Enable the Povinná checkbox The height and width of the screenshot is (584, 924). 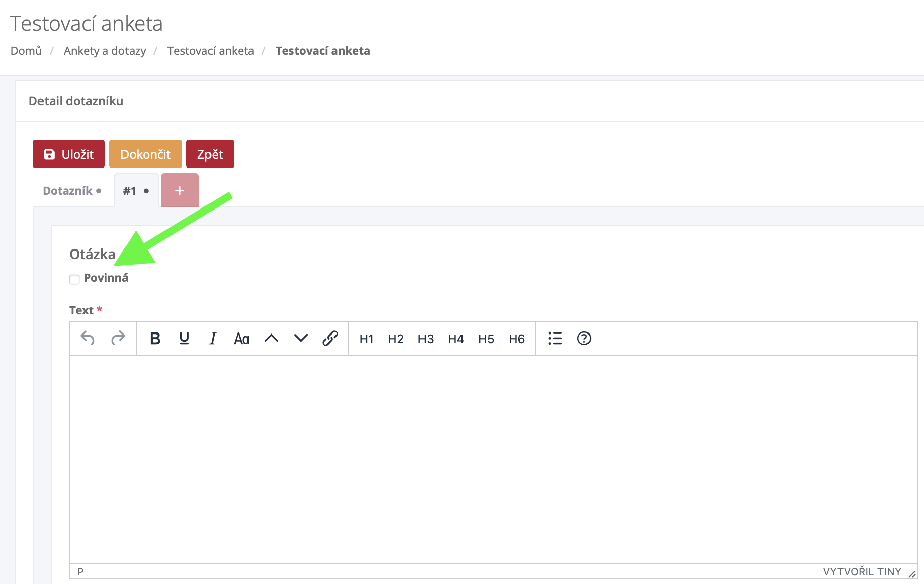(74, 279)
